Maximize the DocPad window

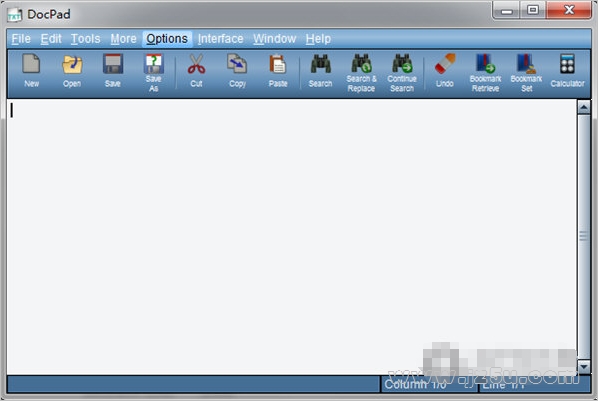533,10
